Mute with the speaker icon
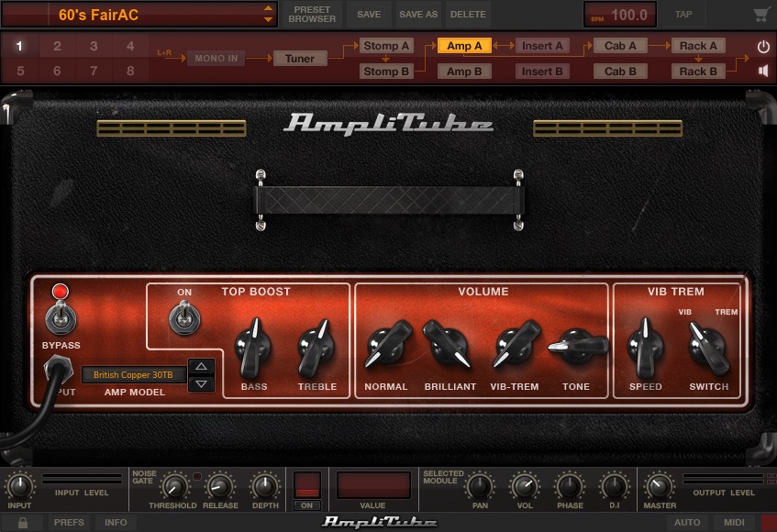Image resolution: width=777 pixels, height=532 pixels. point(763,71)
